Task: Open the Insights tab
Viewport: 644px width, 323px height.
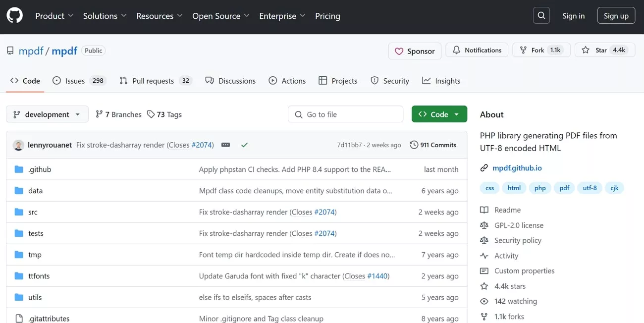Action: coord(440,80)
